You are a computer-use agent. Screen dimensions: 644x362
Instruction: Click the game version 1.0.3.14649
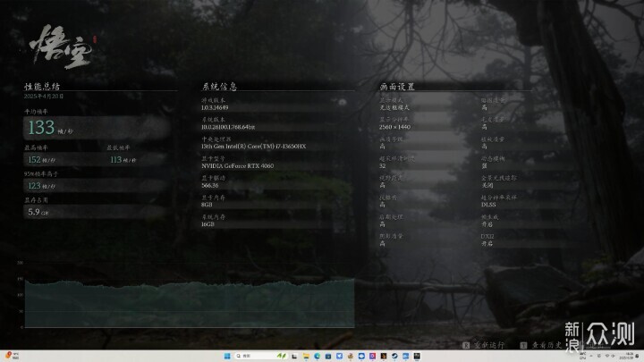[215, 107]
